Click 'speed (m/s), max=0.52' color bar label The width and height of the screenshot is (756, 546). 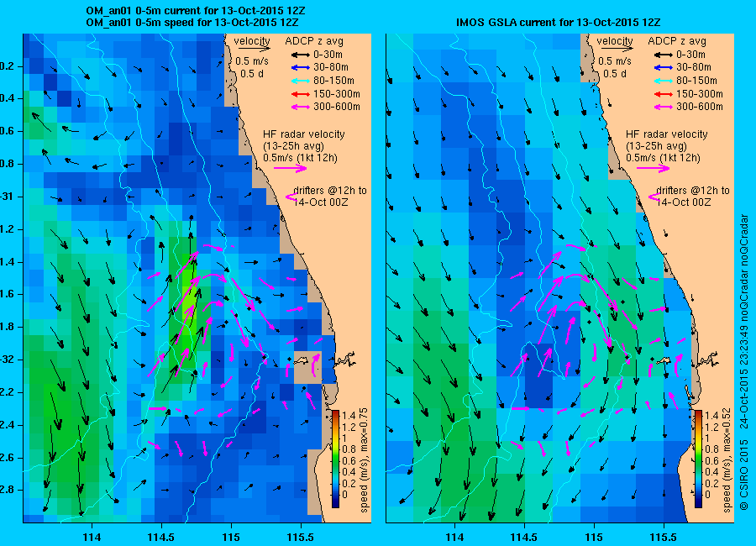[727, 460]
